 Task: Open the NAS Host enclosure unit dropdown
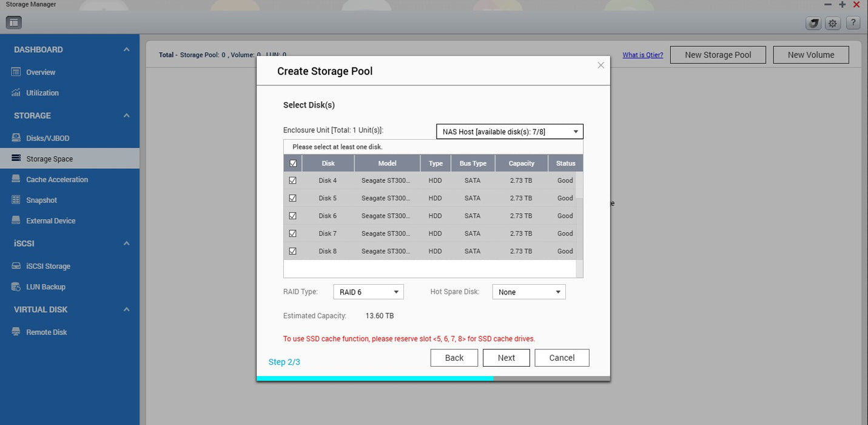[510, 132]
